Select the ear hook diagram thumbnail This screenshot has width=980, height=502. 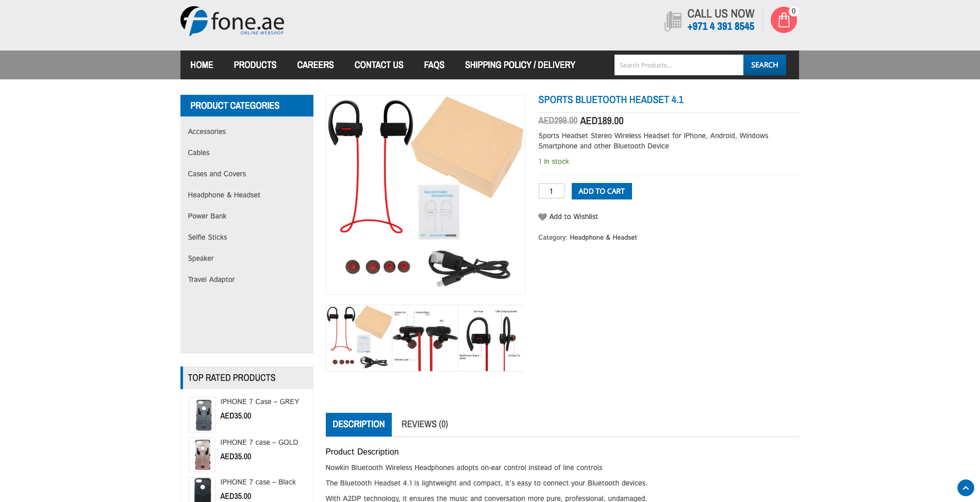[491, 338]
